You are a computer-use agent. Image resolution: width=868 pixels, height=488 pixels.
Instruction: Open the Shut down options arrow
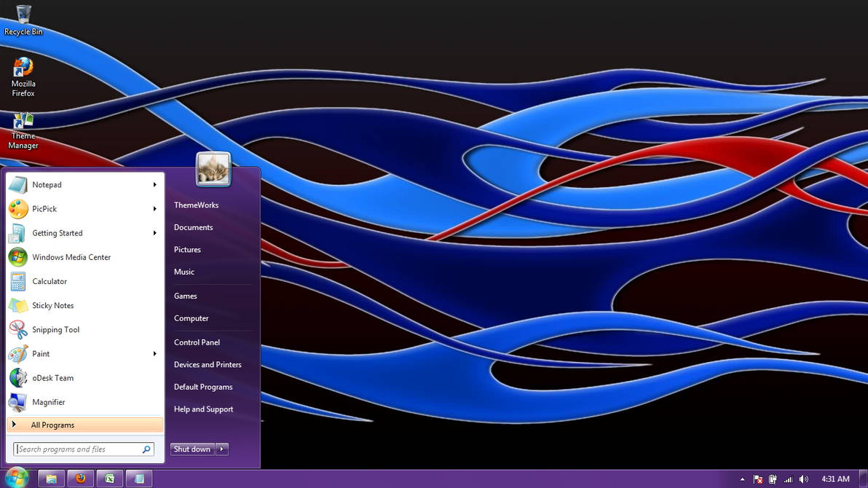tap(222, 449)
